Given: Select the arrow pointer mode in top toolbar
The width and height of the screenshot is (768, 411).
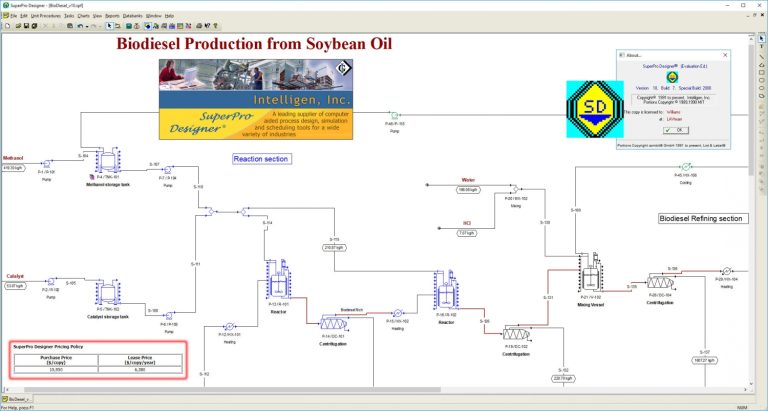Looking at the screenshot, I should tap(109, 25).
